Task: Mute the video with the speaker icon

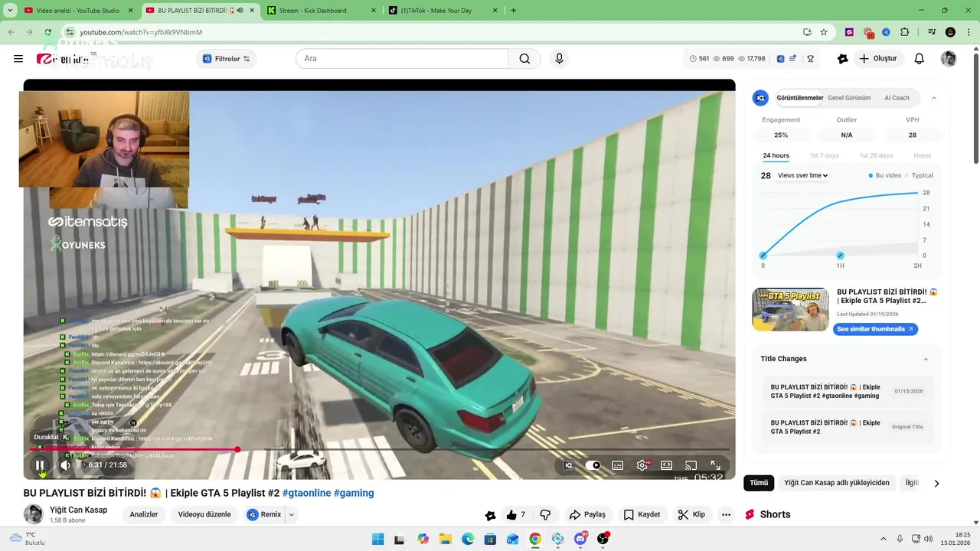Action: click(x=66, y=465)
